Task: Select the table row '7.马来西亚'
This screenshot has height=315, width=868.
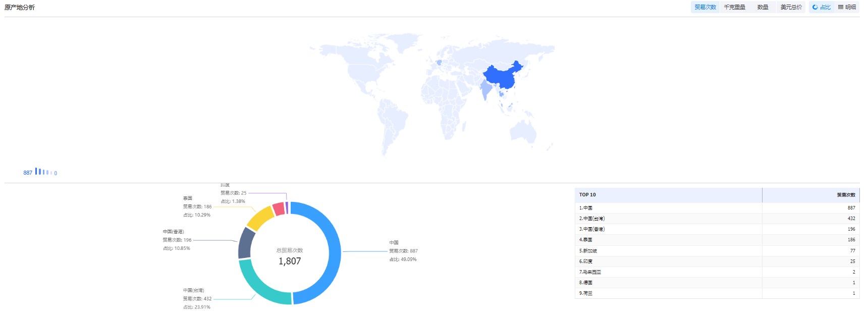Action: (x=717, y=272)
